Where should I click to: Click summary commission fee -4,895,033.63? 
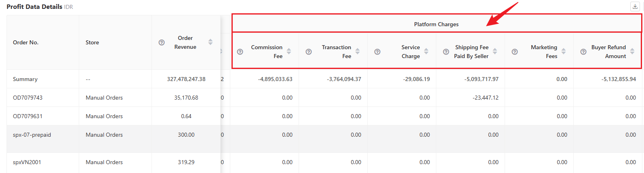pos(275,79)
